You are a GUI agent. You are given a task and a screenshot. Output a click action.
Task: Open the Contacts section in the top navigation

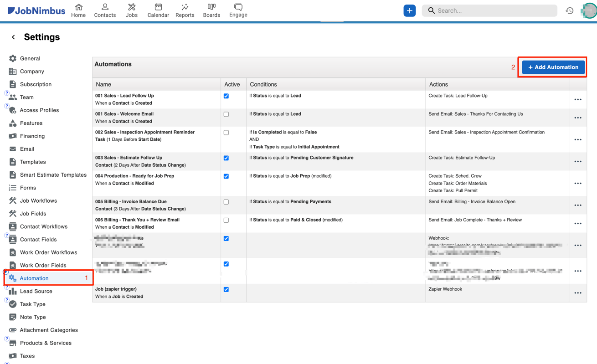click(x=105, y=10)
